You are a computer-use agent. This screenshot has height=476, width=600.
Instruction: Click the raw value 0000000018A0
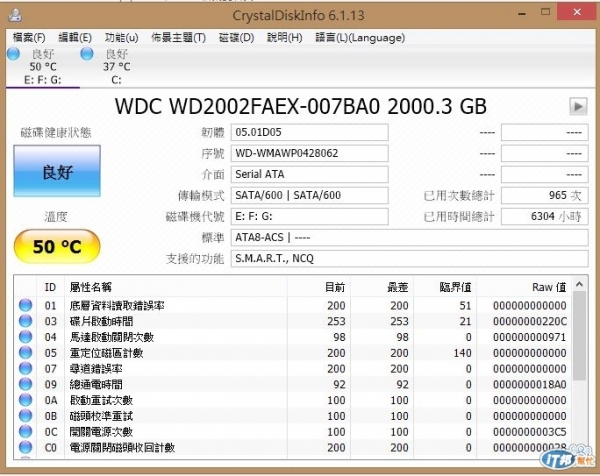[530, 384]
